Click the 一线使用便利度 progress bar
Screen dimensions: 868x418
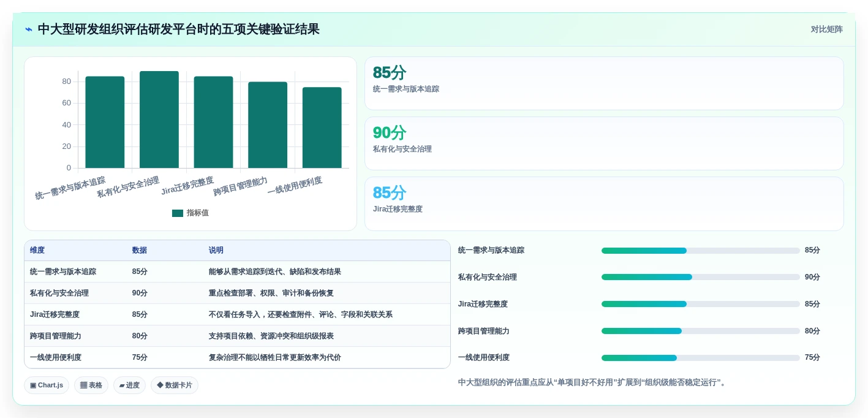pyautogui.click(x=701, y=358)
